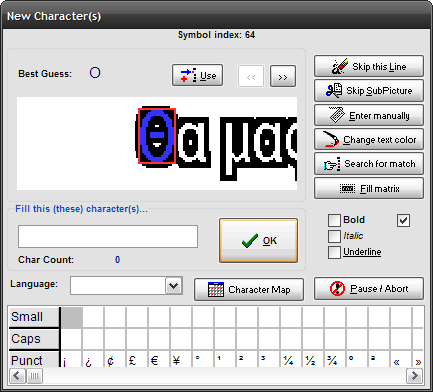Image resolution: width=433 pixels, height=392 pixels.
Task: Open Change text color tool
Action: point(369,139)
